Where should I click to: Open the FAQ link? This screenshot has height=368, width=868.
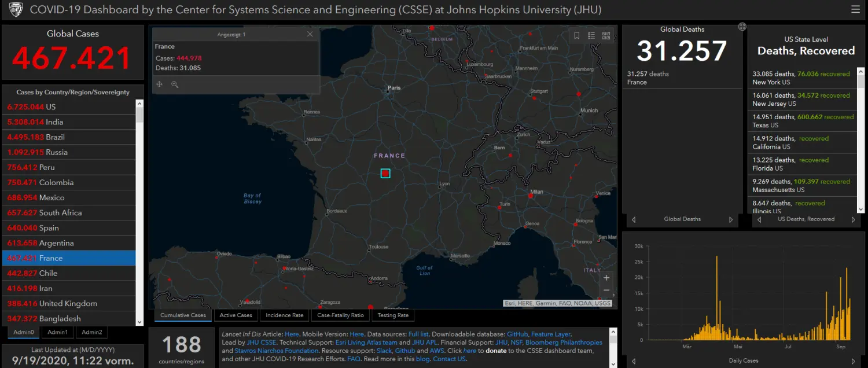tap(354, 359)
